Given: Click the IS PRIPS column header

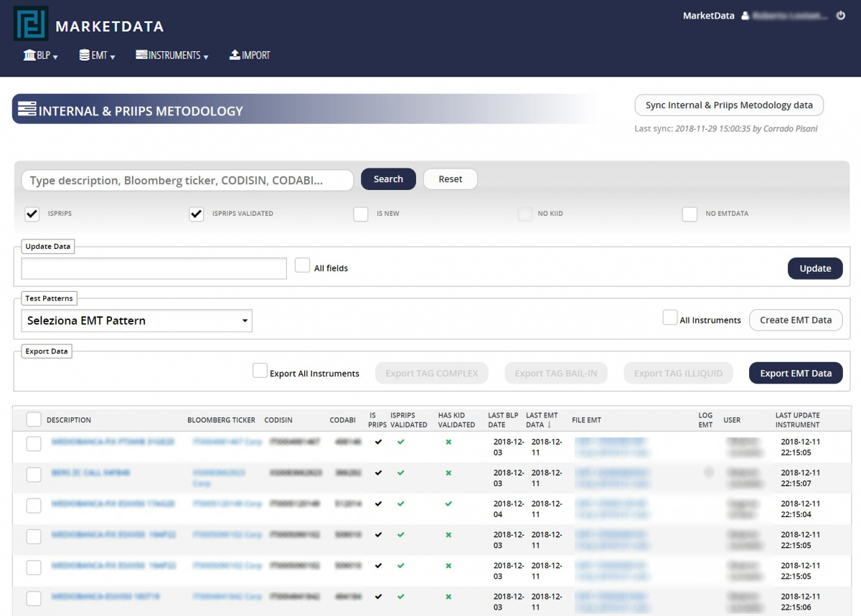Looking at the screenshot, I should 378,420.
